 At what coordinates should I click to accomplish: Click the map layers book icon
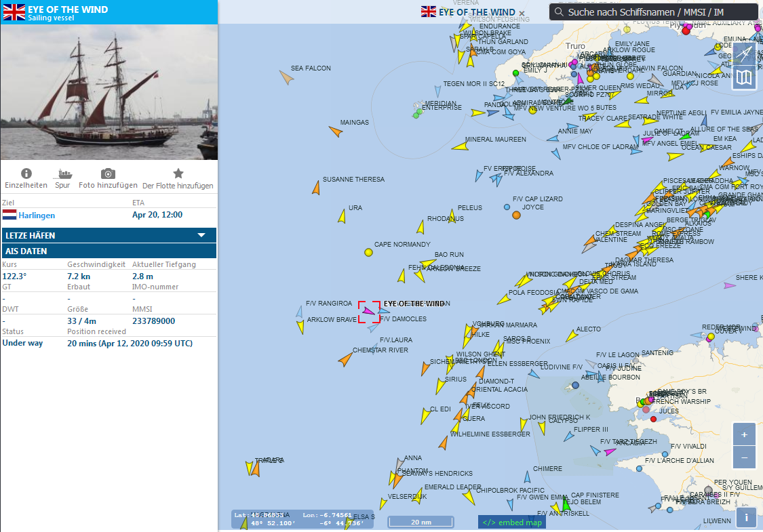(744, 77)
